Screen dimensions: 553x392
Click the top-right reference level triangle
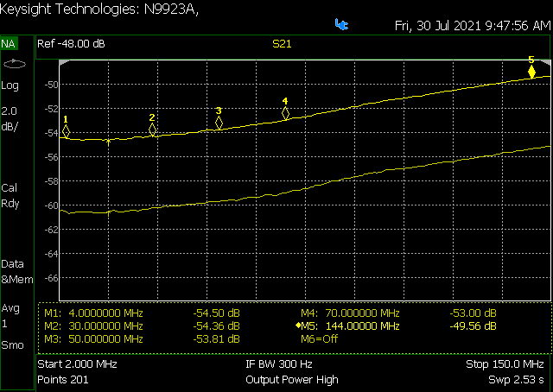546,63
